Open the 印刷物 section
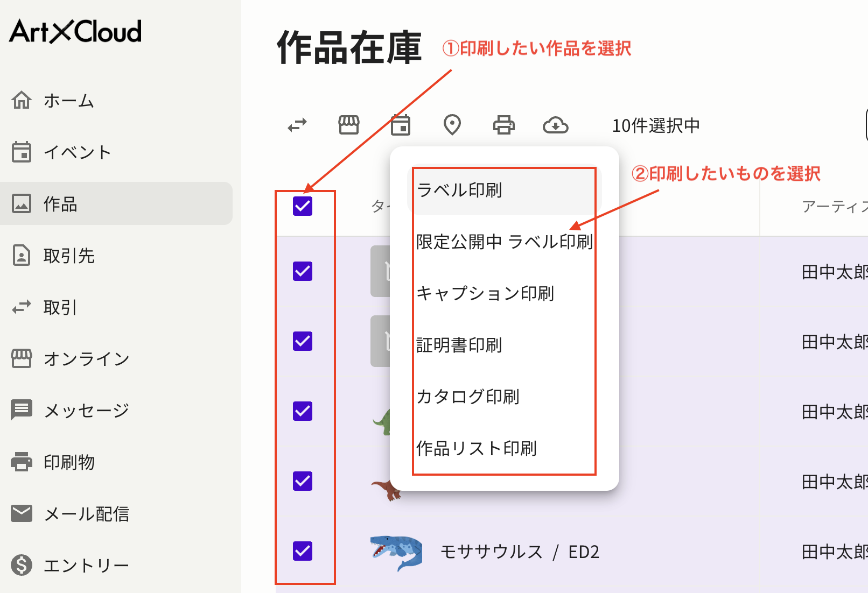The image size is (868, 593). coord(69,462)
